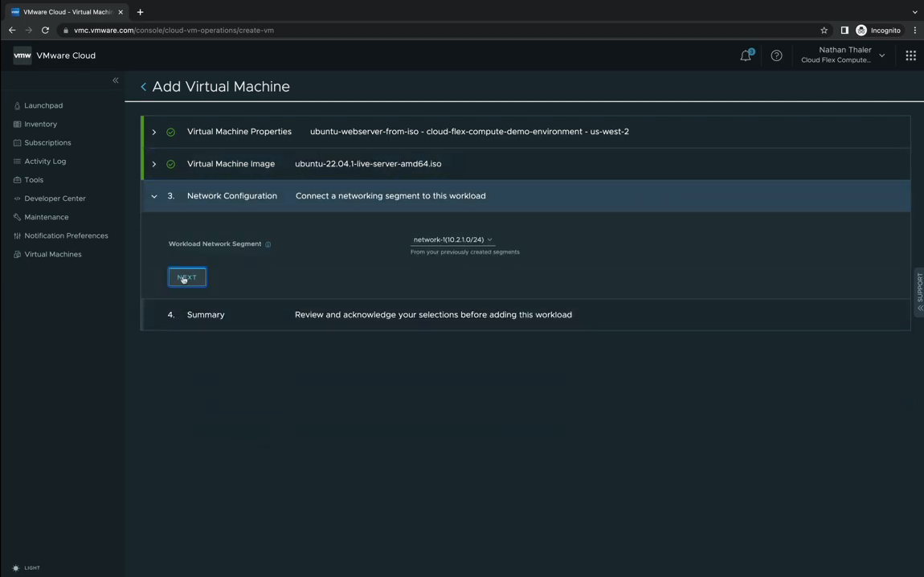The height and width of the screenshot is (577, 924).
Task: Click the Workload Network Segment info icon
Action: tap(268, 244)
